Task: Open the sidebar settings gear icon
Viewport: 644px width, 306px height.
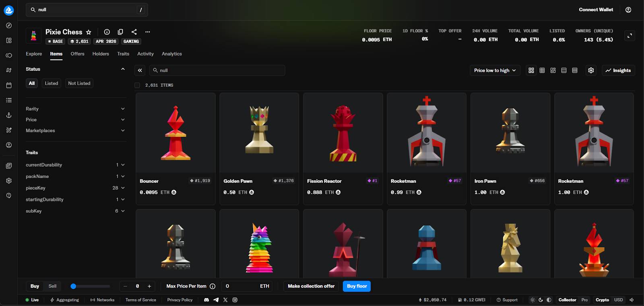Action: pos(9,181)
